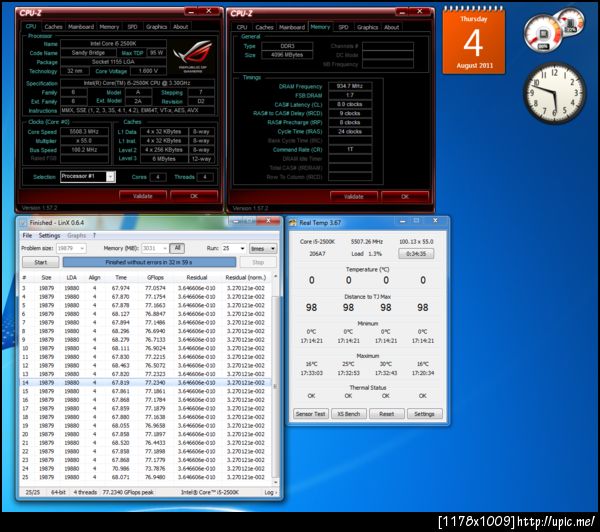Open the Graphs menu in LinX
The height and width of the screenshot is (532, 600).
77,235
